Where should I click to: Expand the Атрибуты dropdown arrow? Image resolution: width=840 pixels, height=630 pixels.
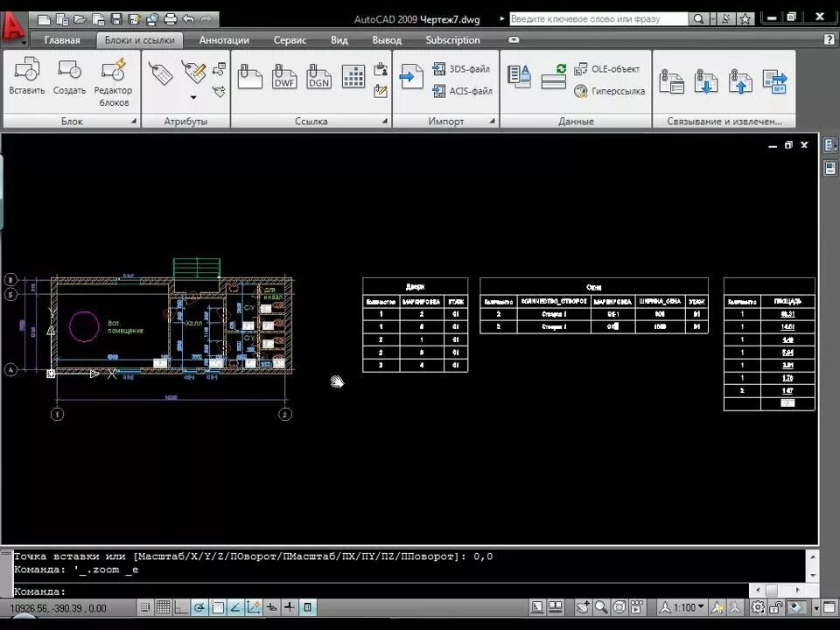[x=193, y=97]
